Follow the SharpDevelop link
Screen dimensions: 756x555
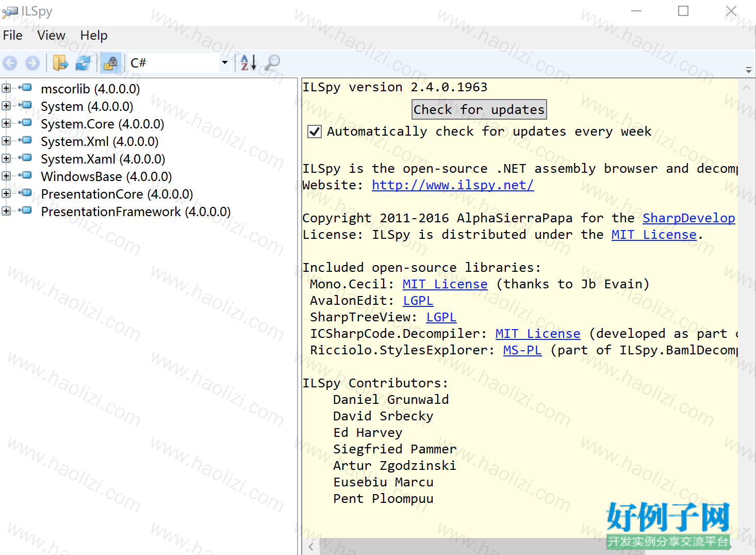pos(688,218)
